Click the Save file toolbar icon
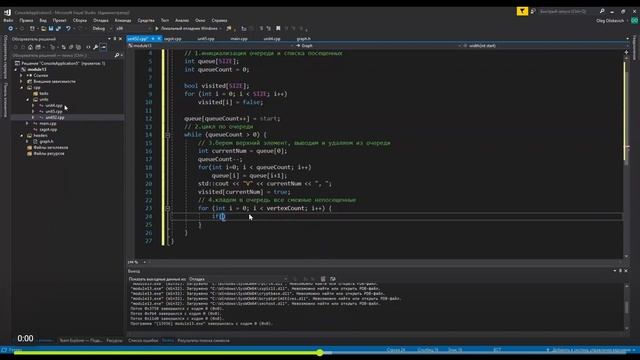The image size is (640, 360). (51, 29)
